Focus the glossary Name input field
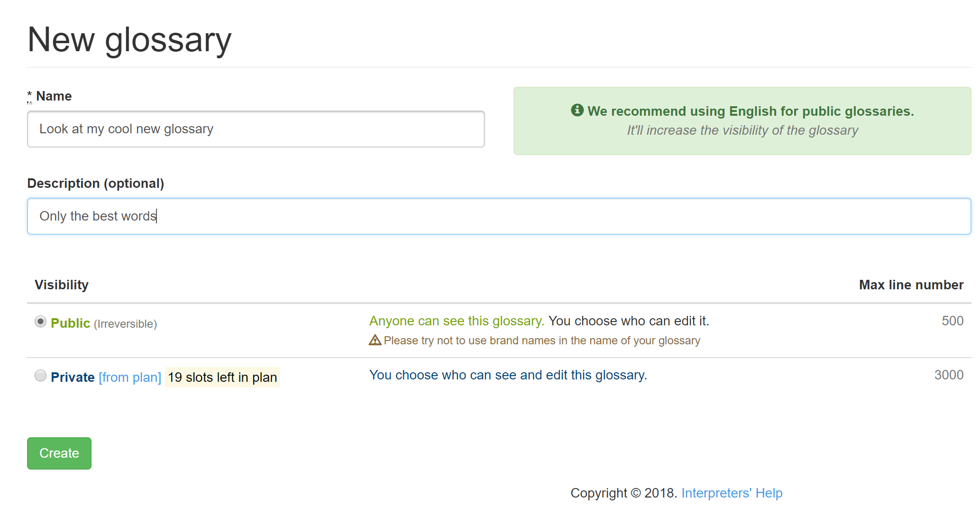This screenshot has height=507, width=980. [x=256, y=129]
